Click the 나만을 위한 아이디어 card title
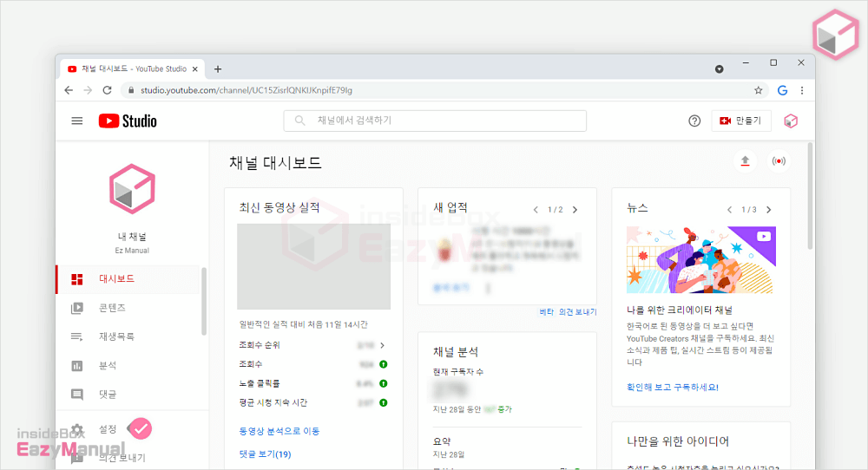Viewport: 868px width, 470px height. (678, 441)
